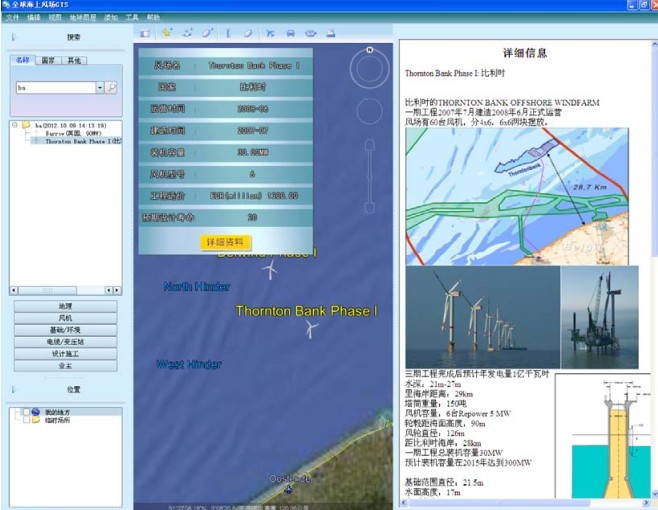Click the upper wind turbine marker near North Hinder
The width and height of the screenshot is (658, 510).
tap(271, 269)
